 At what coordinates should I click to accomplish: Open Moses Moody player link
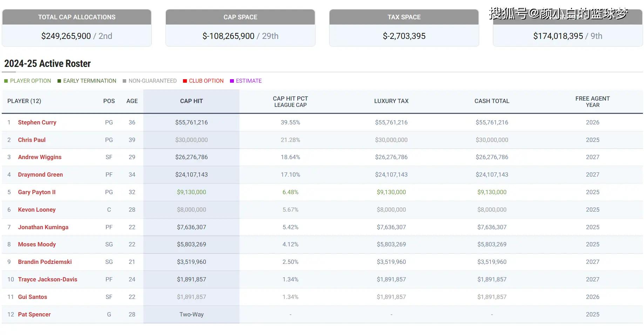coord(37,244)
